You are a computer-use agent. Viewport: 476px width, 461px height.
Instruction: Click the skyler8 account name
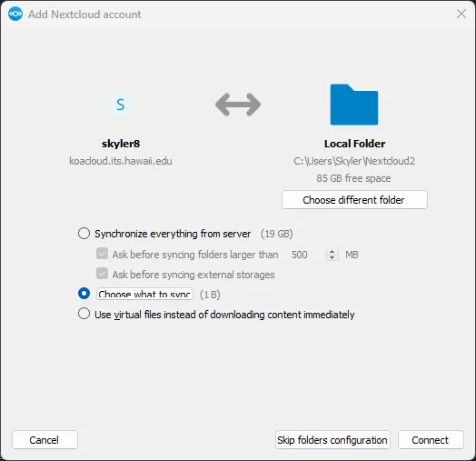point(121,144)
